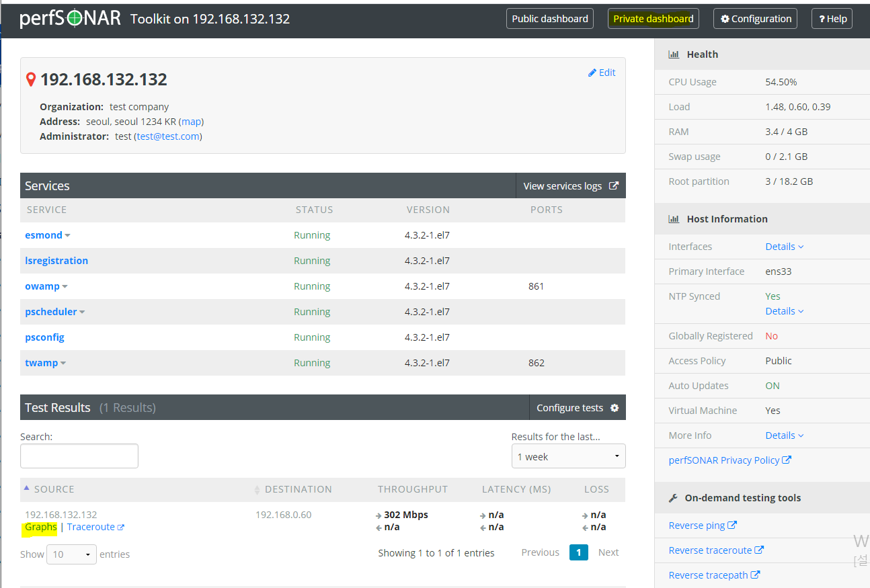Screen dimensions: 870x588
Task: Expand the twamp service details
Action: pos(63,363)
